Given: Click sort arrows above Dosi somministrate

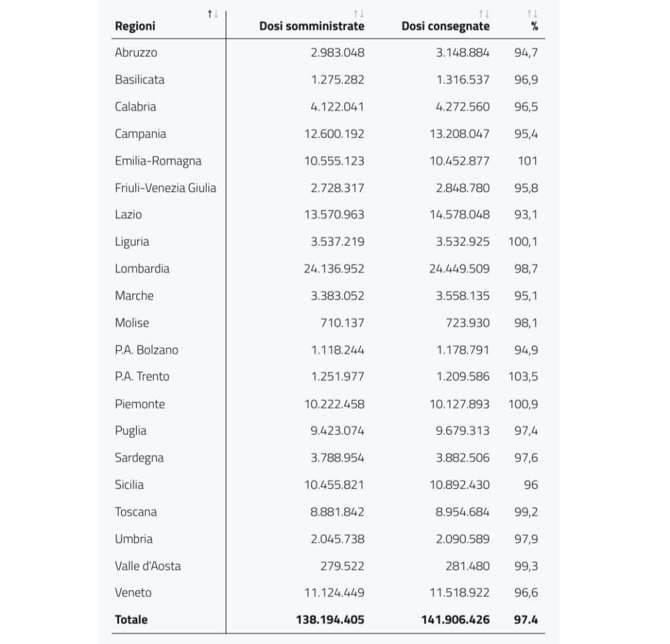Looking at the screenshot, I should pos(359,14).
